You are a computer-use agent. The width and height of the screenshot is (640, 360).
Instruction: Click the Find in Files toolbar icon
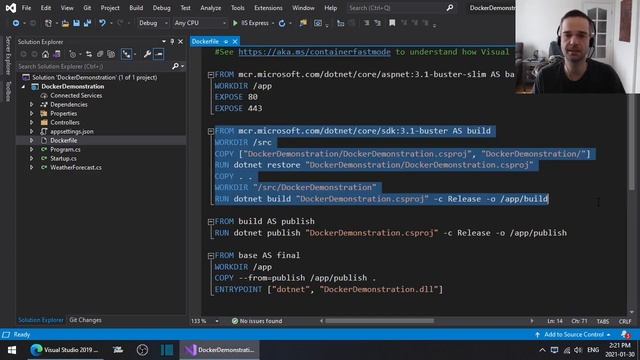pyautogui.click(x=303, y=23)
